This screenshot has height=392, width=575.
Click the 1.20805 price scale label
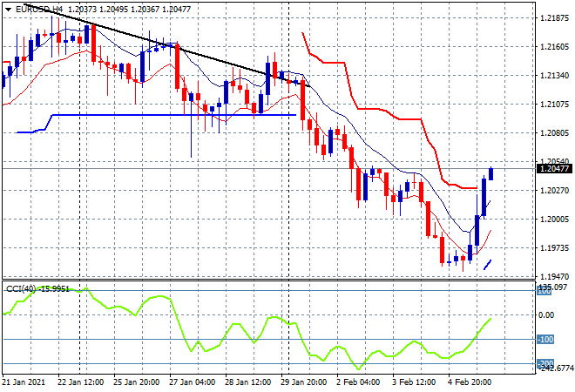click(x=554, y=132)
